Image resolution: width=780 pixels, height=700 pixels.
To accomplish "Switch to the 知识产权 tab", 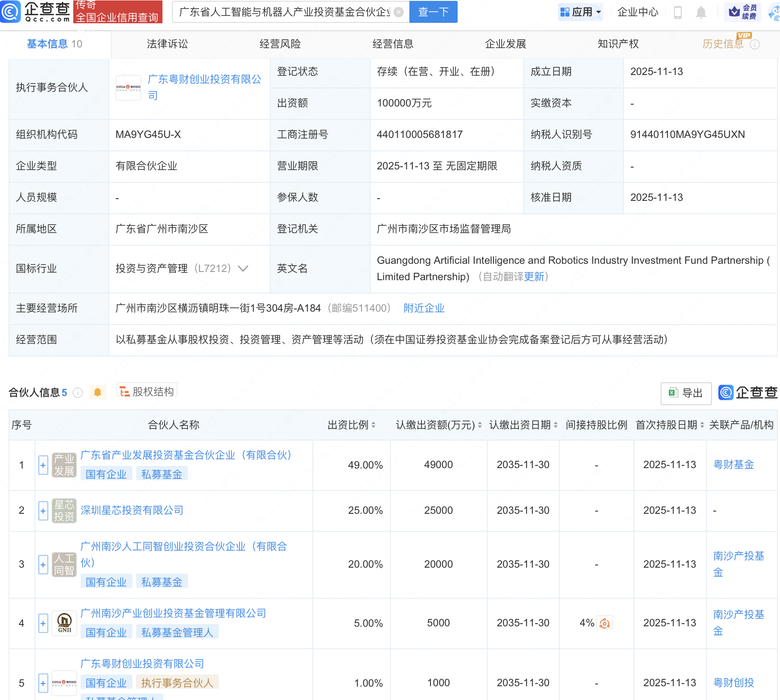I will 618,44.
